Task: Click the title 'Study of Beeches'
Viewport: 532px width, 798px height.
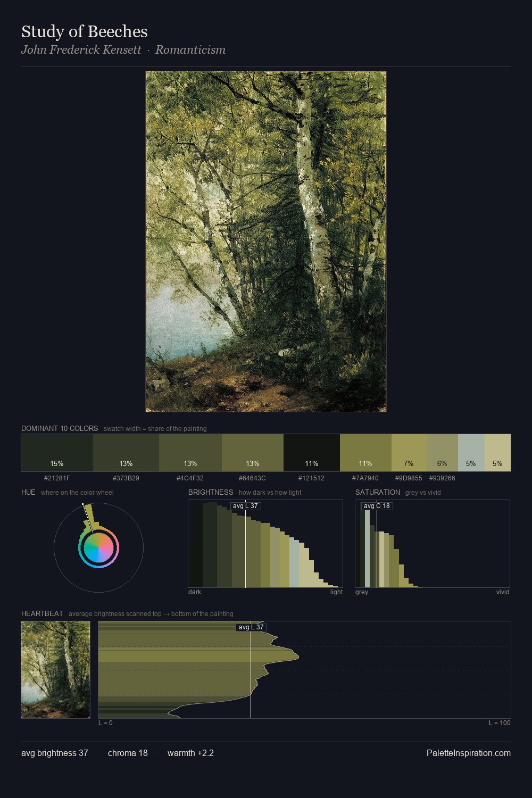Action: [x=85, y=31]
